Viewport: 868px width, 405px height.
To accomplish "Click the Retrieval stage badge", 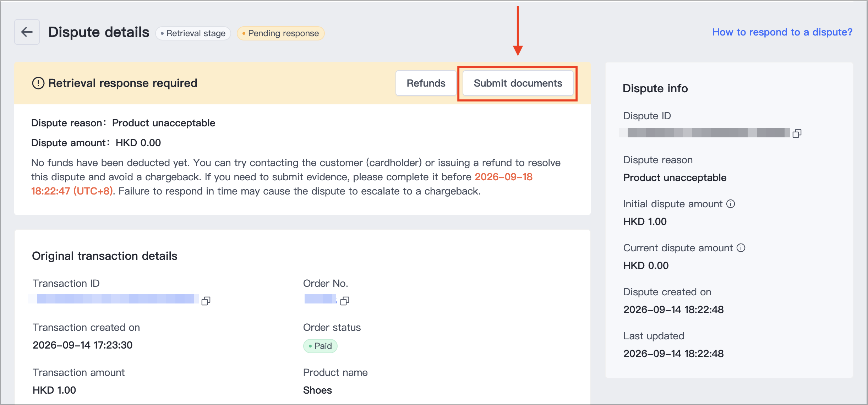I will click(x=193, y=33).
